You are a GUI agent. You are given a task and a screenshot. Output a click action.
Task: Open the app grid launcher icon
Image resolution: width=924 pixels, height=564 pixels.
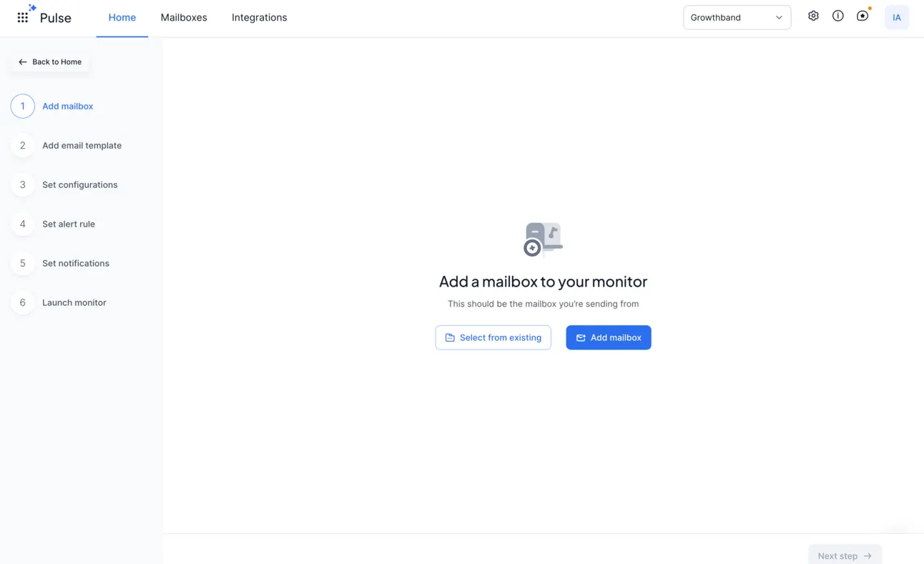coord(23,17)
